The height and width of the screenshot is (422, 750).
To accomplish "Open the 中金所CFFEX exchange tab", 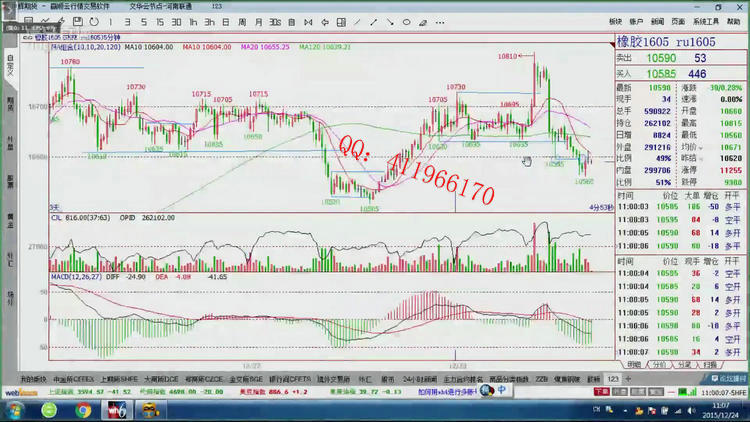I will pos(74,379).
